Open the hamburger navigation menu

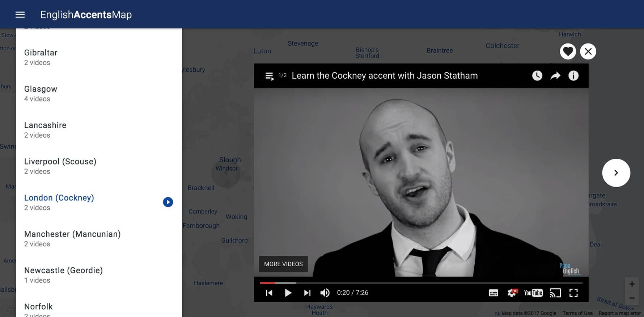pos(20,14)
